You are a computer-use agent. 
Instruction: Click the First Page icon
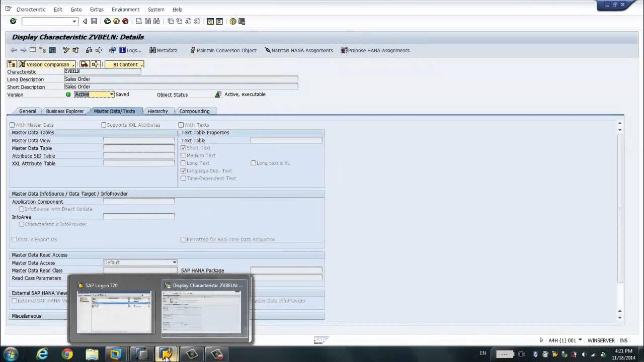click(x=171, y=21)
